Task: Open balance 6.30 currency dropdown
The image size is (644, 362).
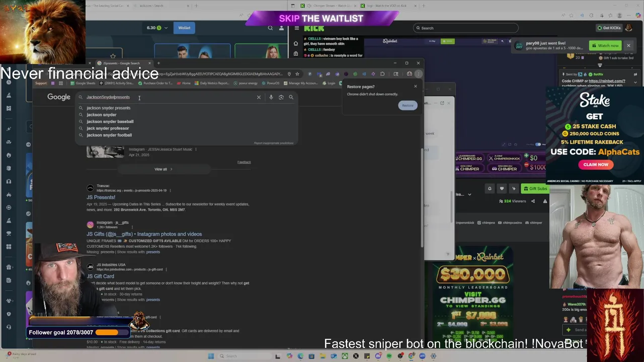Action: (x=157, y=28)
